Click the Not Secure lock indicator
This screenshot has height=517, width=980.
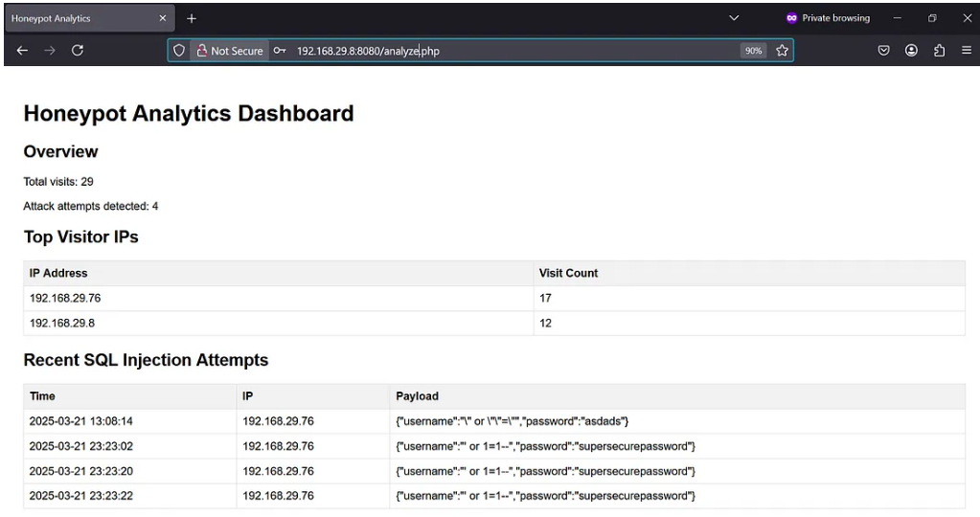[229, 51]
